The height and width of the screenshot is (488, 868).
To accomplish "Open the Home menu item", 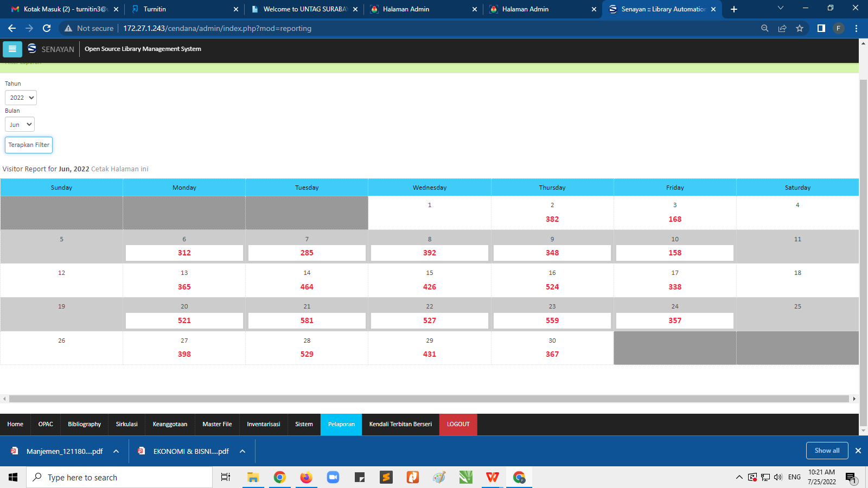I will point(15,424).
